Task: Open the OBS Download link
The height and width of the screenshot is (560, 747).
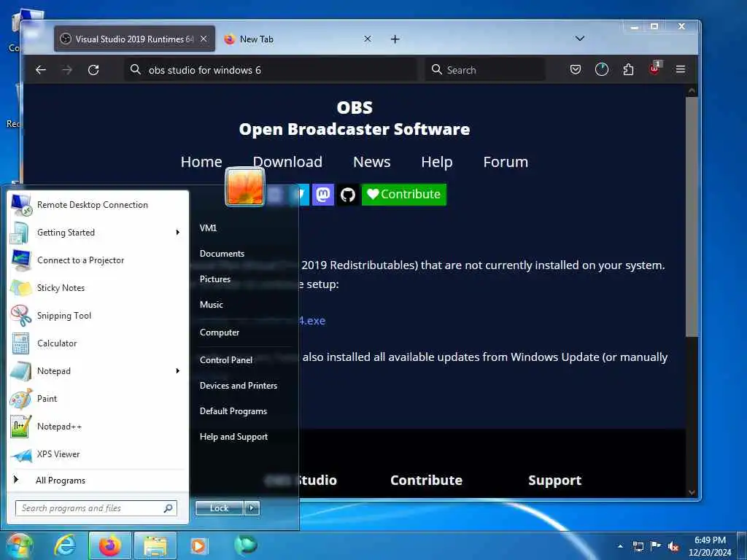Action: (x=287, y=162)
